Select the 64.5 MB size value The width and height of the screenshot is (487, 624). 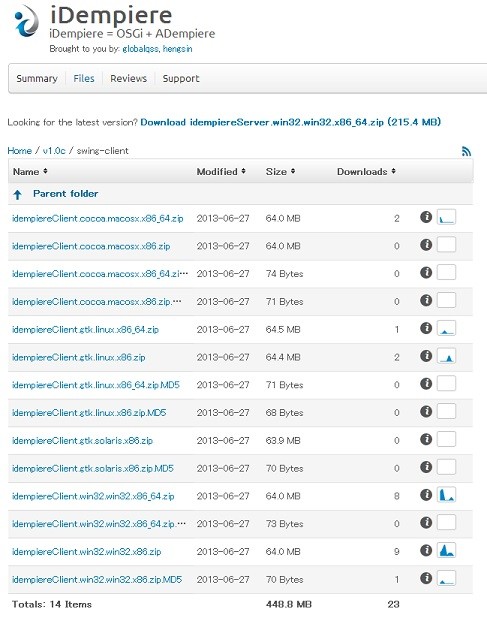tap(283, 330)
